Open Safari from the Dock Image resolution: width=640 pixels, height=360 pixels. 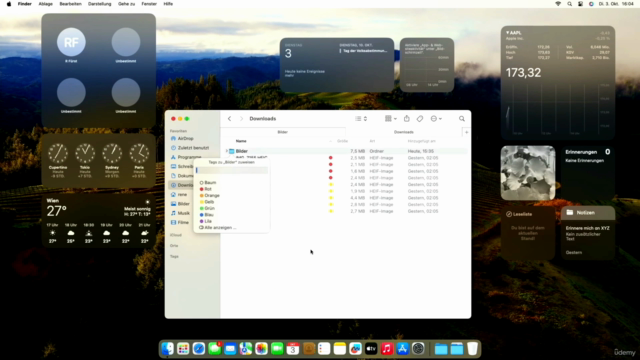point(199,349)
